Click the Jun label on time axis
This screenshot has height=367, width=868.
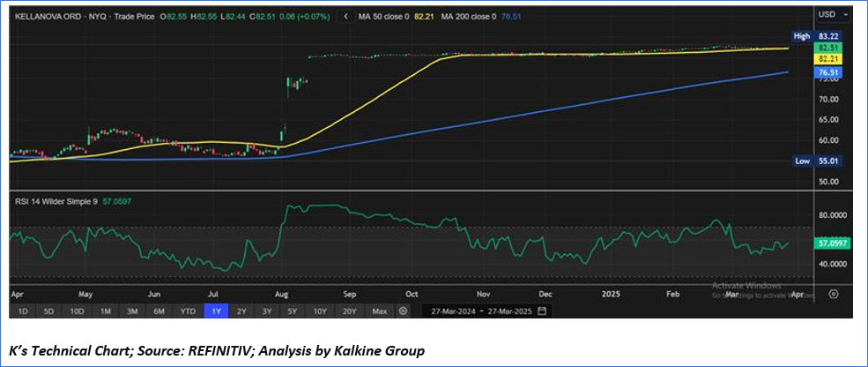pyautogui.click(x=154, y=295)
